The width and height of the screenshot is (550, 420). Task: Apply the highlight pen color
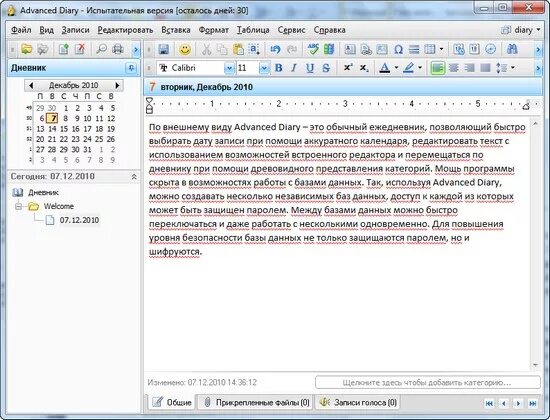(x=408, y=68)
